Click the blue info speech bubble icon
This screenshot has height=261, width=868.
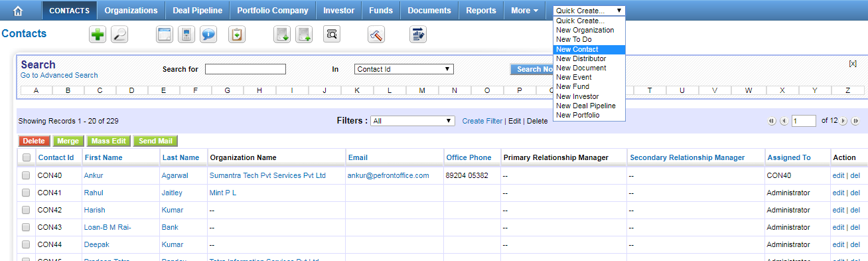coord(208,35)
